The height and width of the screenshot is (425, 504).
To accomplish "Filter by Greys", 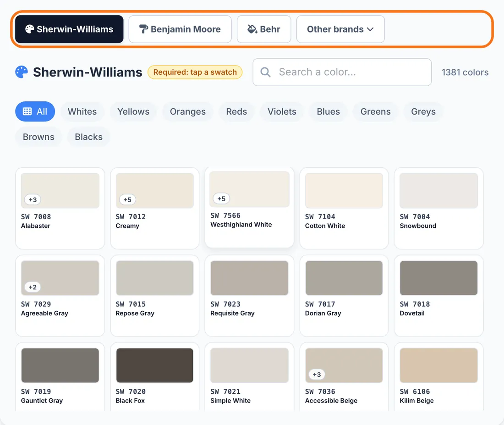I will click(x=423, y=112).
